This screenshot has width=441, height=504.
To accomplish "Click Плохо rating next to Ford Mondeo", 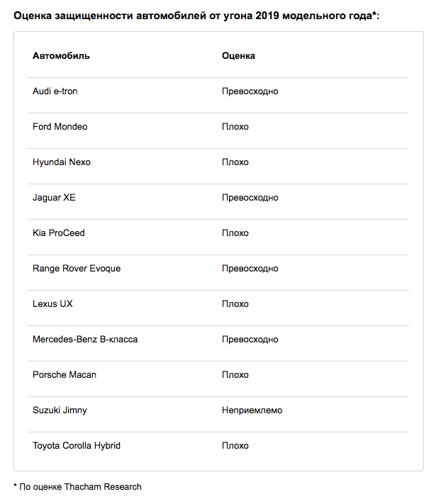I will click(x=235, y=127).
